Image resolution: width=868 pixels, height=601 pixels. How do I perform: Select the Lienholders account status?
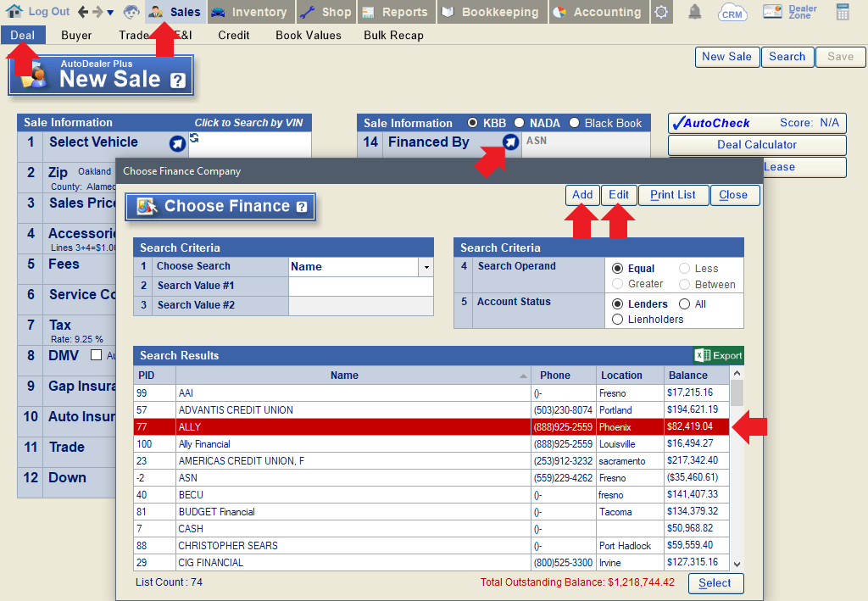618,320
